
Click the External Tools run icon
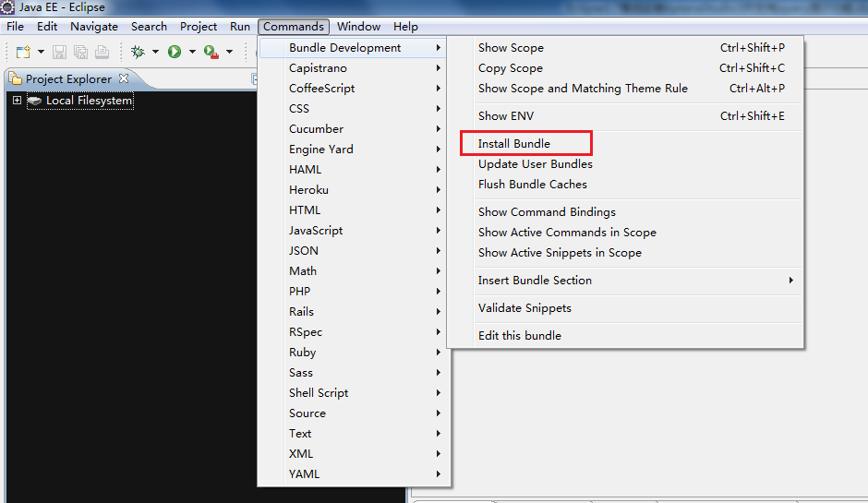point(211,52)
